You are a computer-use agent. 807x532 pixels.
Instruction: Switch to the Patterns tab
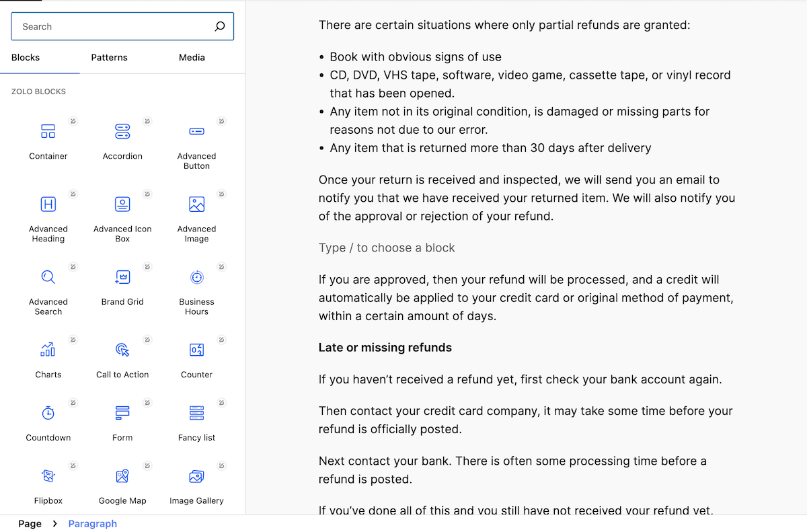[110, 58]
